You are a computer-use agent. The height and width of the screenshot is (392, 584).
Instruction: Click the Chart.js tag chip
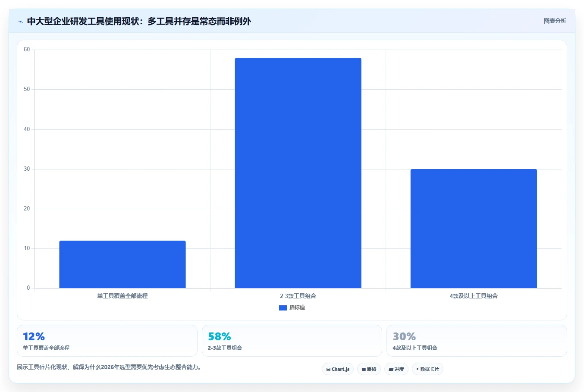pyautogui.click(x=338, y=369)
